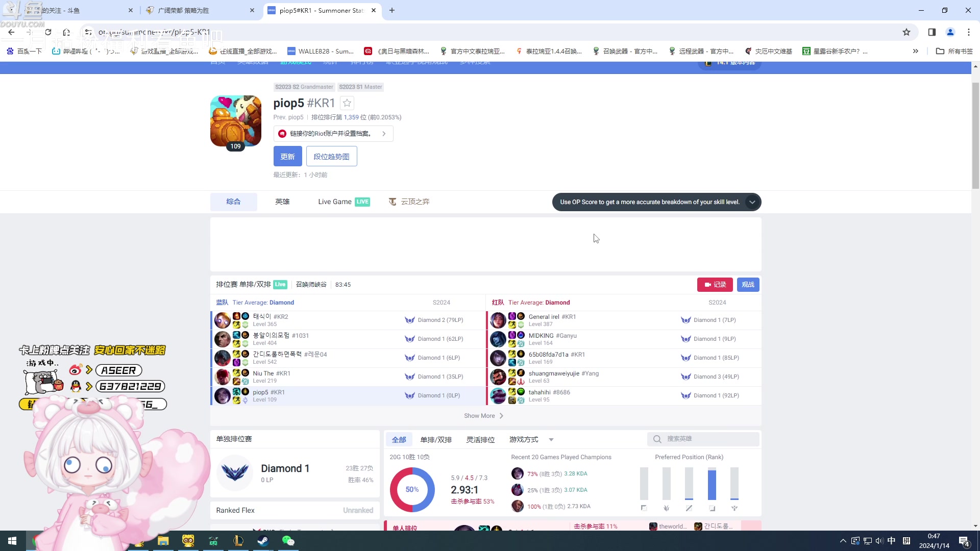Click the 观战 spectate button

coord(748,285)
